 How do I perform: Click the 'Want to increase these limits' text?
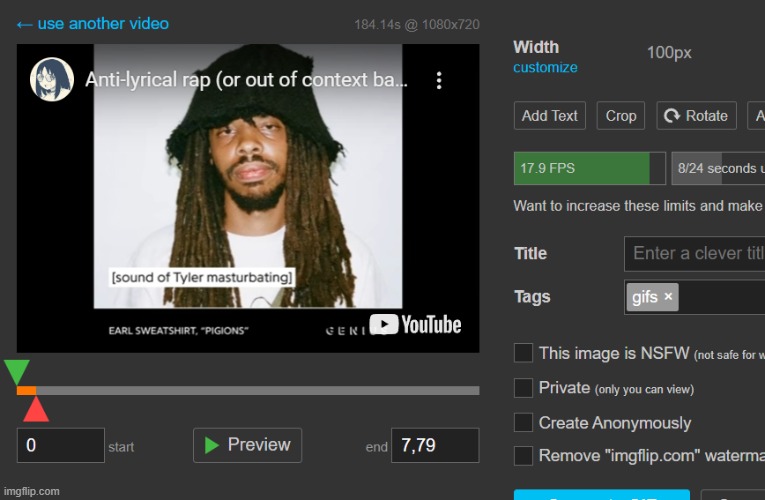pos(639,206)
